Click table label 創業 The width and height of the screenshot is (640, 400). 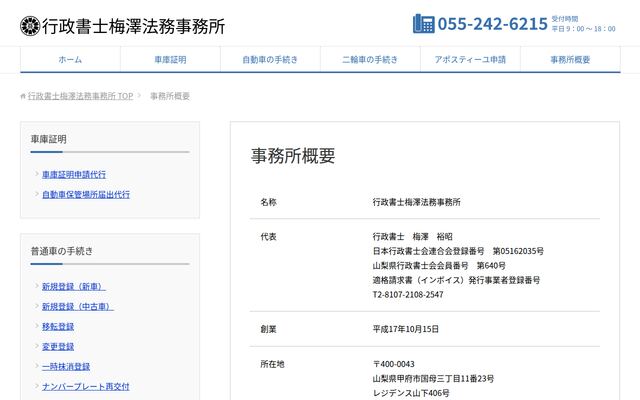(269, 329)
